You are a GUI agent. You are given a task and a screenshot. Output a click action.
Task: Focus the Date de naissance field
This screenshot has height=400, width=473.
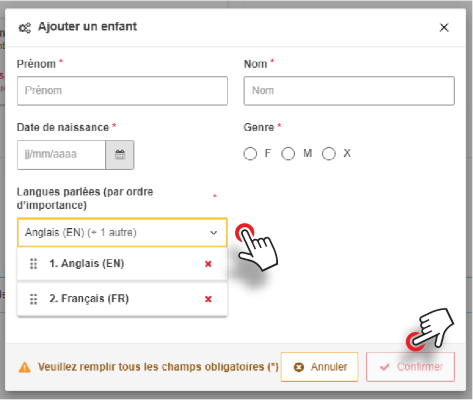click(61, 155)
